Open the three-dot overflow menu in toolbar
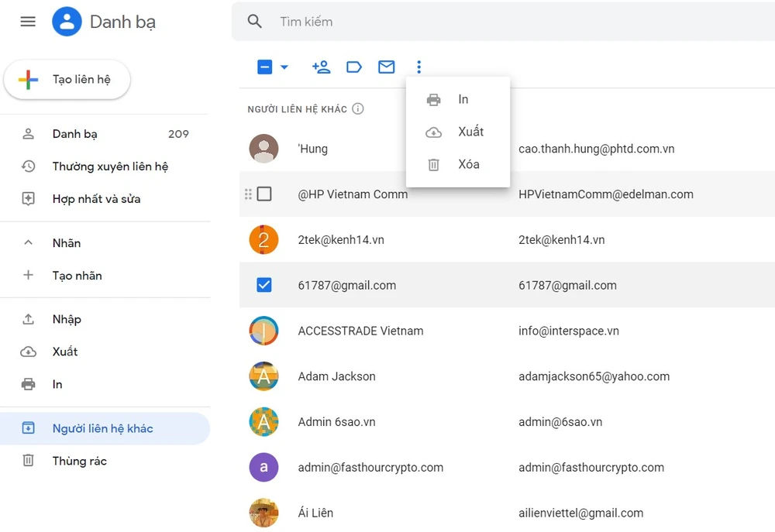The width and height of the screenshot is (775, 532). [418, 67]
